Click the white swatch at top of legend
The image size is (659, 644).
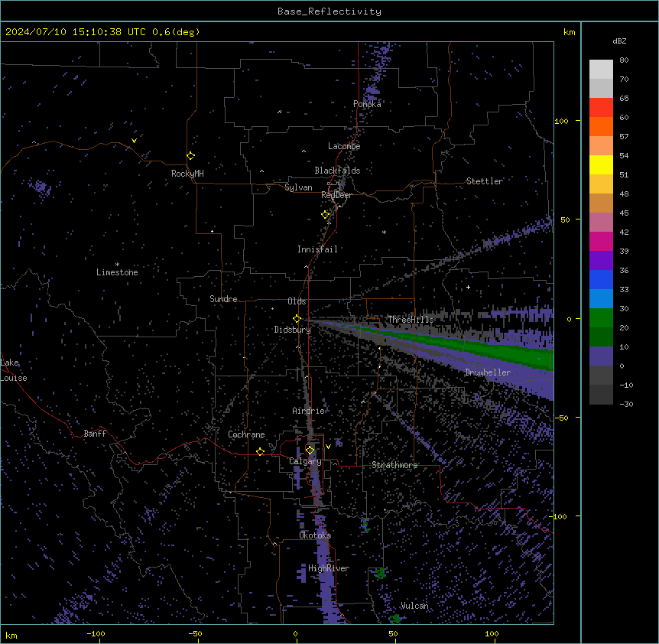[601, 69]
